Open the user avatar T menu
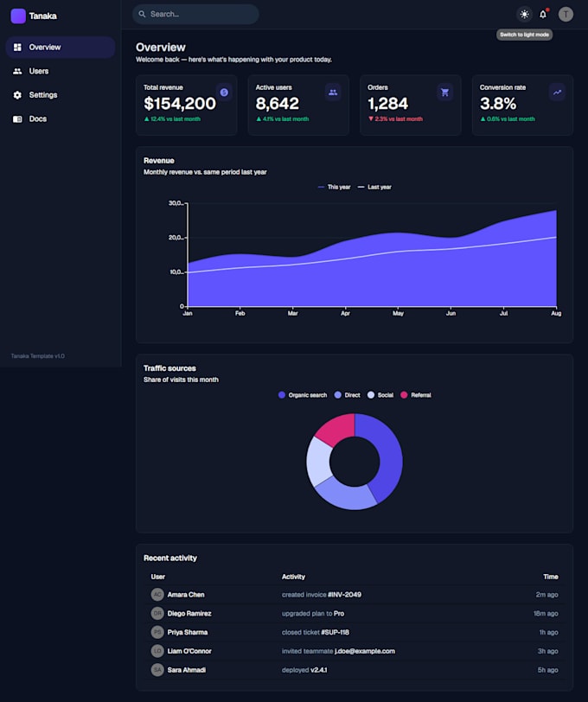This screenshot has height=702, width=588. 566,15
